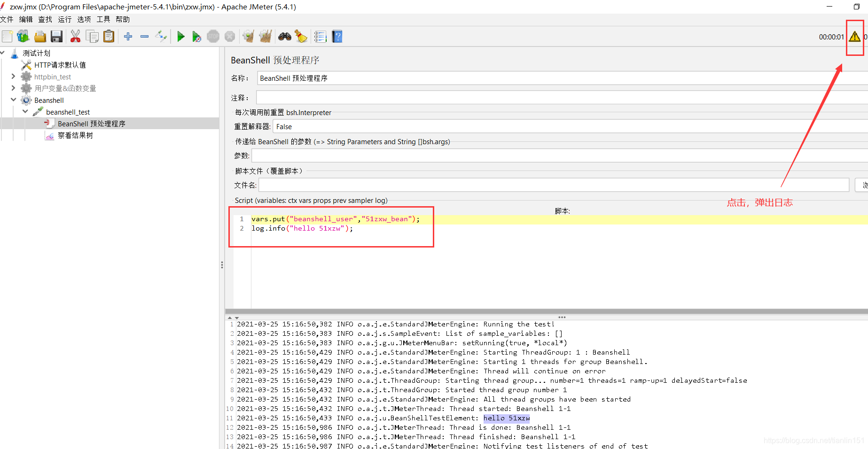Edit the 名称 name field
Image resolution: width=868 pixels, height=449 pixels.
click(562, 78)
